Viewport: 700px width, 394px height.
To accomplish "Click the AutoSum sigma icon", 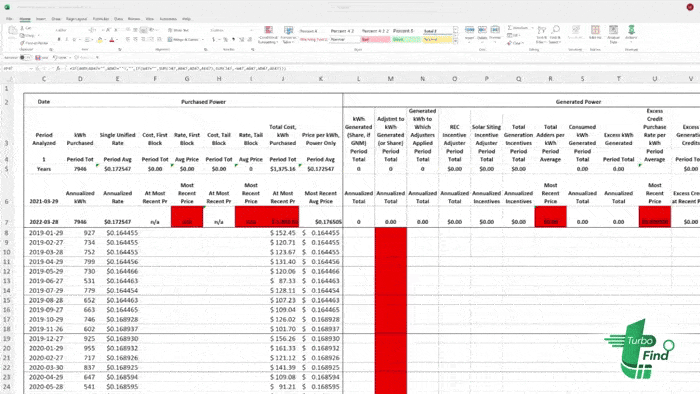I will 510,28.
